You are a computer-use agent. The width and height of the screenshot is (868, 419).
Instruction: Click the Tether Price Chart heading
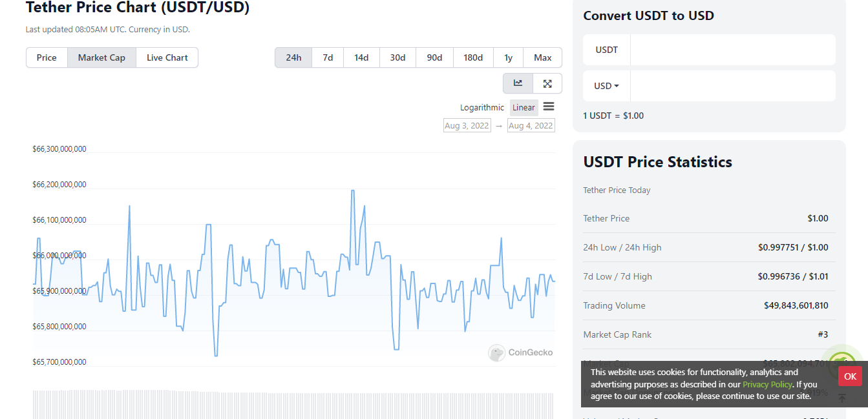[x=138, y=8]
